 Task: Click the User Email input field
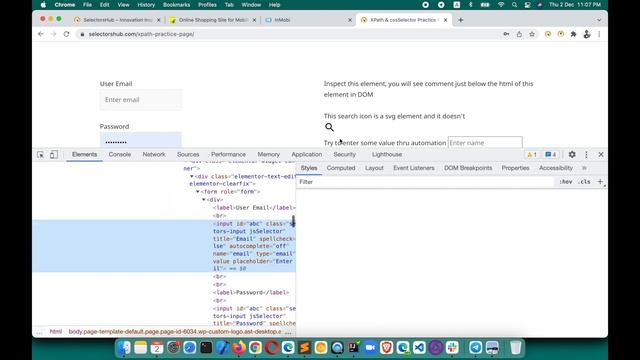coord(141,100)
